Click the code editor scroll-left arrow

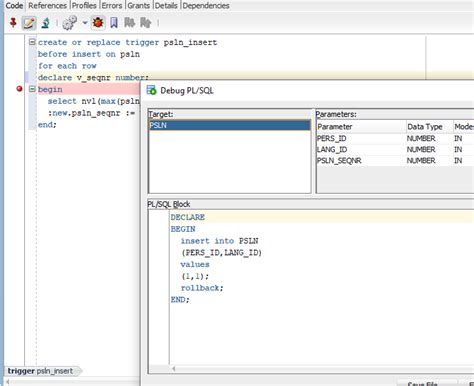[x=8, y=381]
